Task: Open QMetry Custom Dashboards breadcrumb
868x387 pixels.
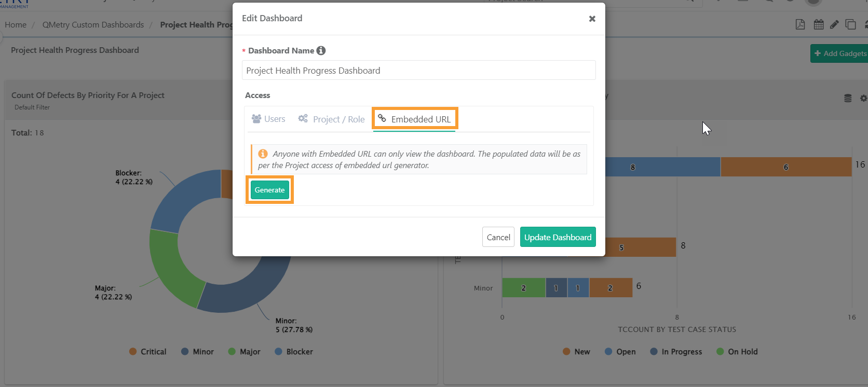Action: pyautogui.click(x=93, y=25)
